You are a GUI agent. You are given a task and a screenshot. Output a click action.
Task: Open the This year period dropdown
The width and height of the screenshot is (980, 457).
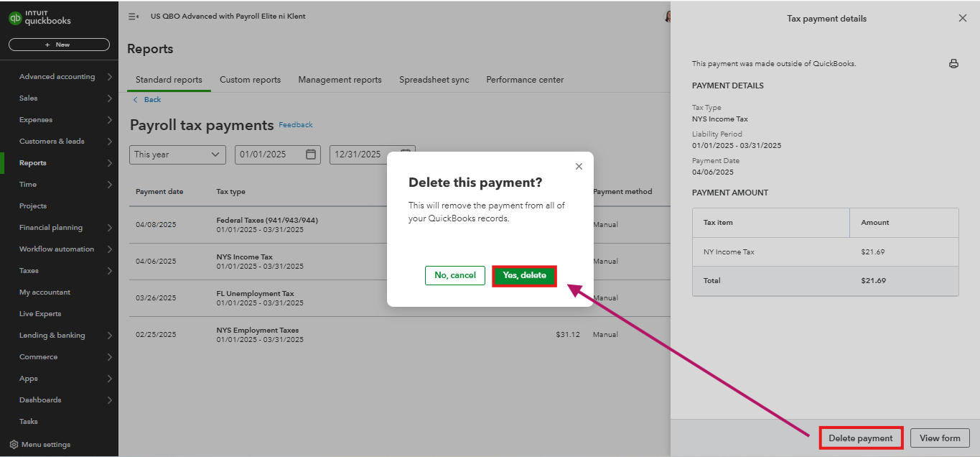click(178, 154)
